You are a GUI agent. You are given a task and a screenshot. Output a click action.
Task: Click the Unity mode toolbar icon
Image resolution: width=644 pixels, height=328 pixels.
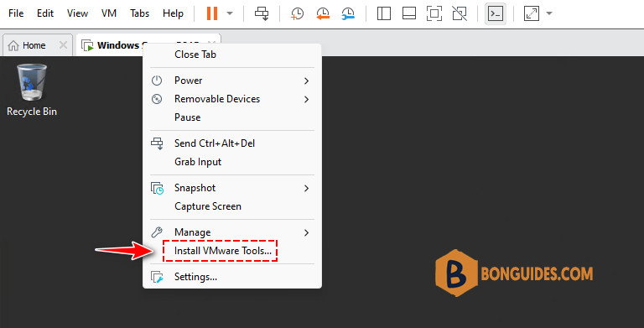pos(460,13)
